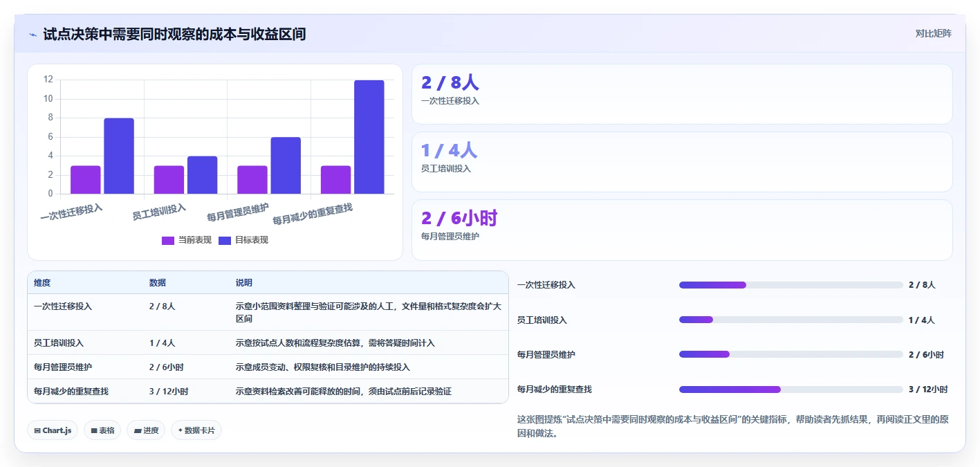Click the 表格 chip

point(102,430)
